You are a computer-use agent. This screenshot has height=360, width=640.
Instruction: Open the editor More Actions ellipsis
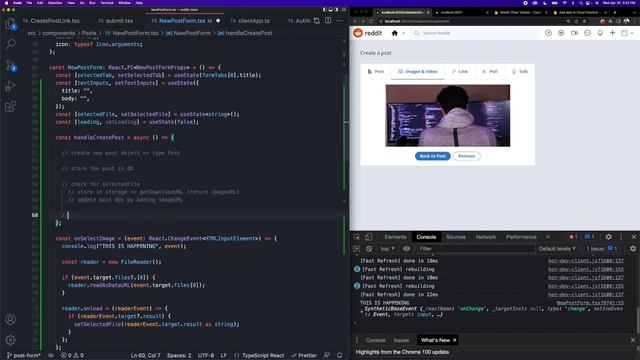[x=339, y=20]
